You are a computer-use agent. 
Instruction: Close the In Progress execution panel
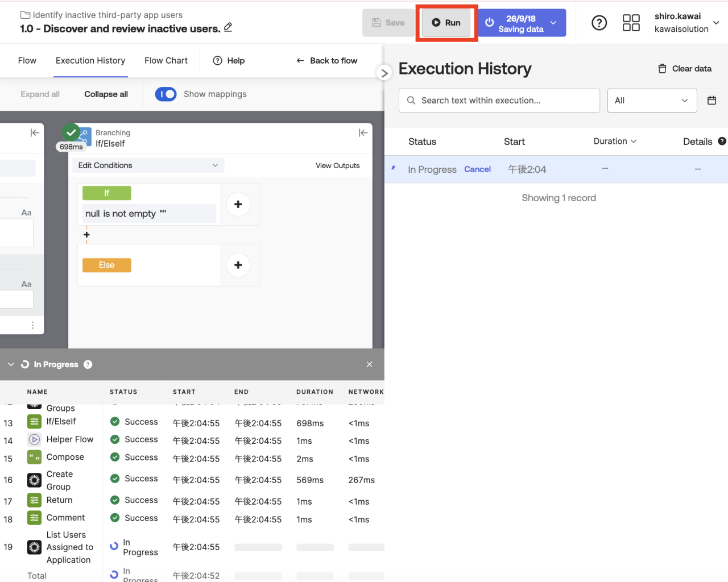(x=370, y=364)
